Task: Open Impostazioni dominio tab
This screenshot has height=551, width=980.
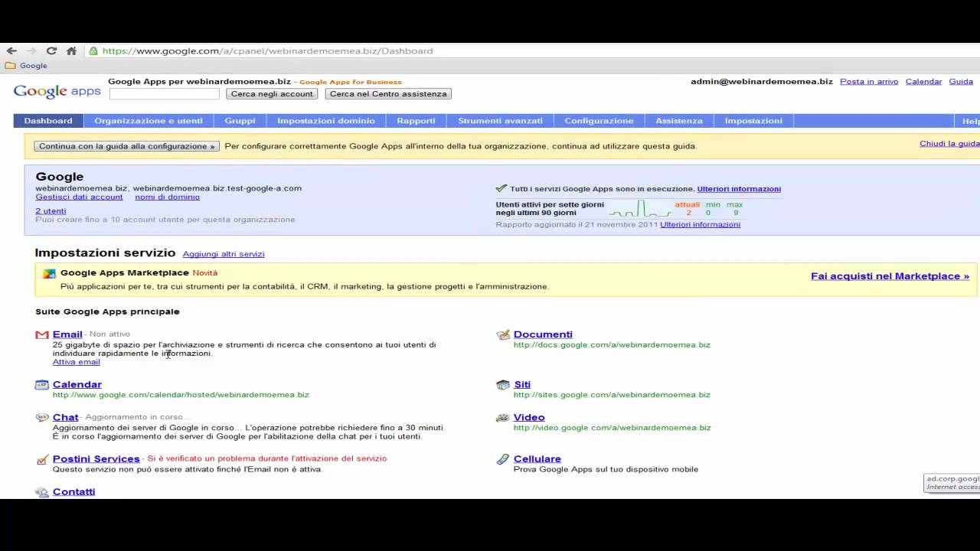Action: coord(326,121)
